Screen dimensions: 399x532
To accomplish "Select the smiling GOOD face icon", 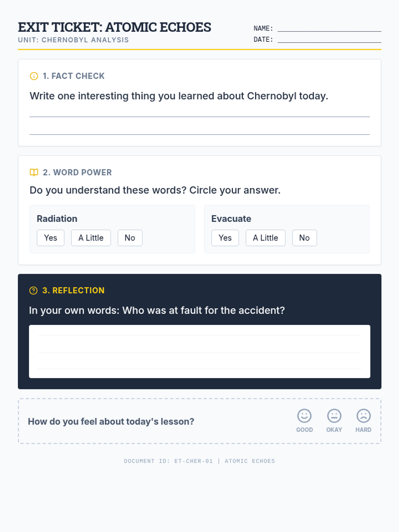I will click(x=304, y=416).
